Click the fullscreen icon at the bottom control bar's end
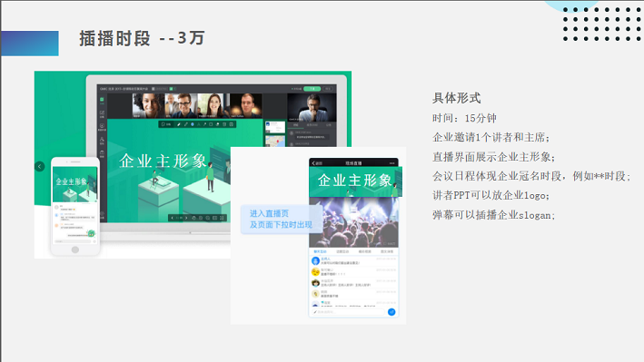The width and height of the screenshot is (644, 362). pyautogui.click(x=222, y=218)
